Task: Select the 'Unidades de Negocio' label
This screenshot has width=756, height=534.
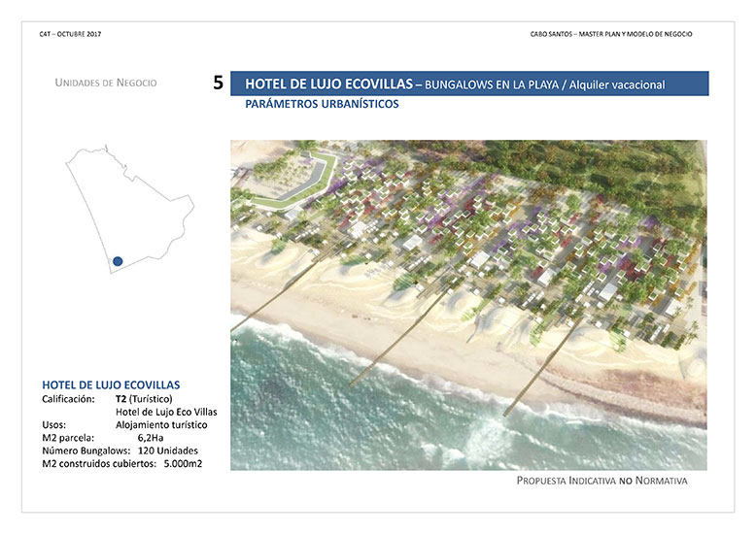Action: pyautogui.click(x=106, y=83)
